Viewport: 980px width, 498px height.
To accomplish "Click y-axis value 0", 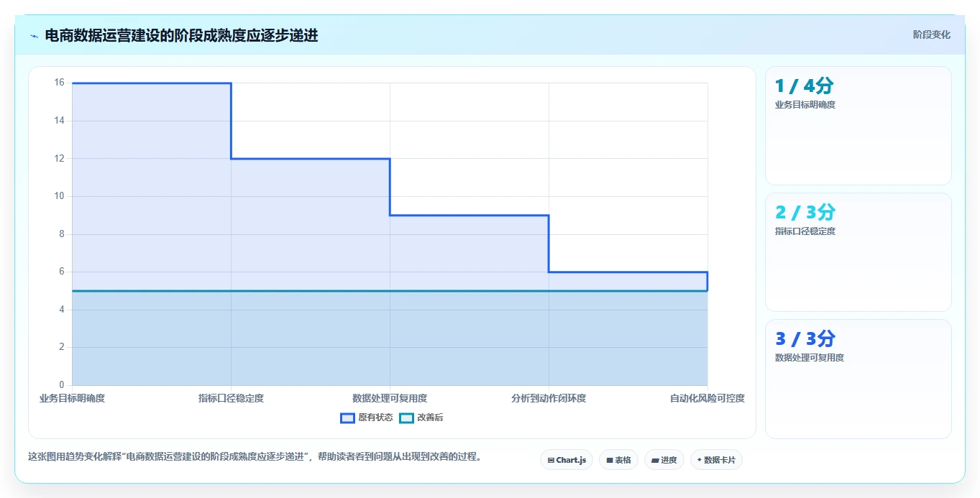I will (61, 385).
